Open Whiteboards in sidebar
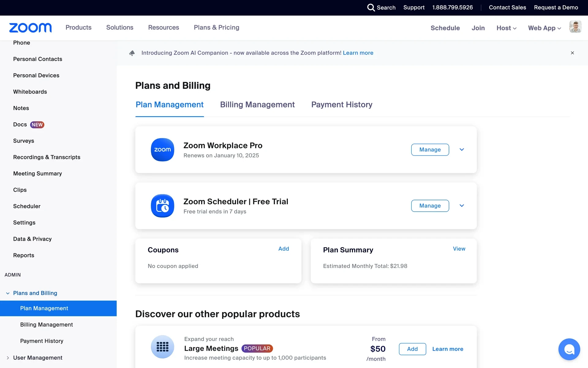The width and height of the screenshot is (588, 368). click(x=30, y=92)
